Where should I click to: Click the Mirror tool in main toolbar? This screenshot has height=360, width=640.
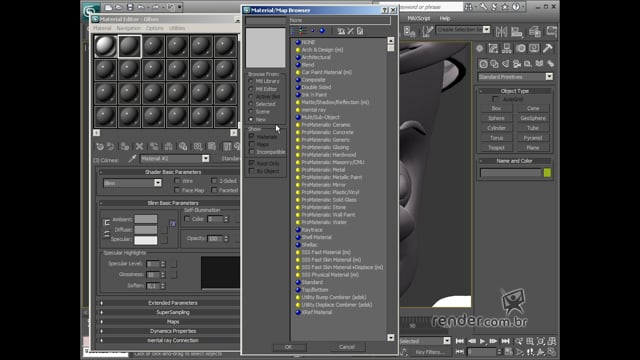501,31
